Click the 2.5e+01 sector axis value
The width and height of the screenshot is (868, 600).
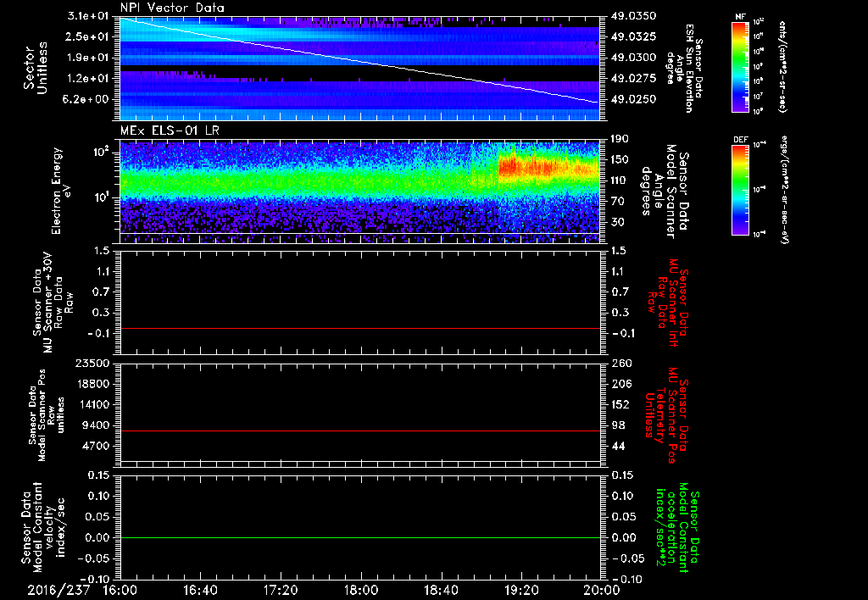point(88,36)
